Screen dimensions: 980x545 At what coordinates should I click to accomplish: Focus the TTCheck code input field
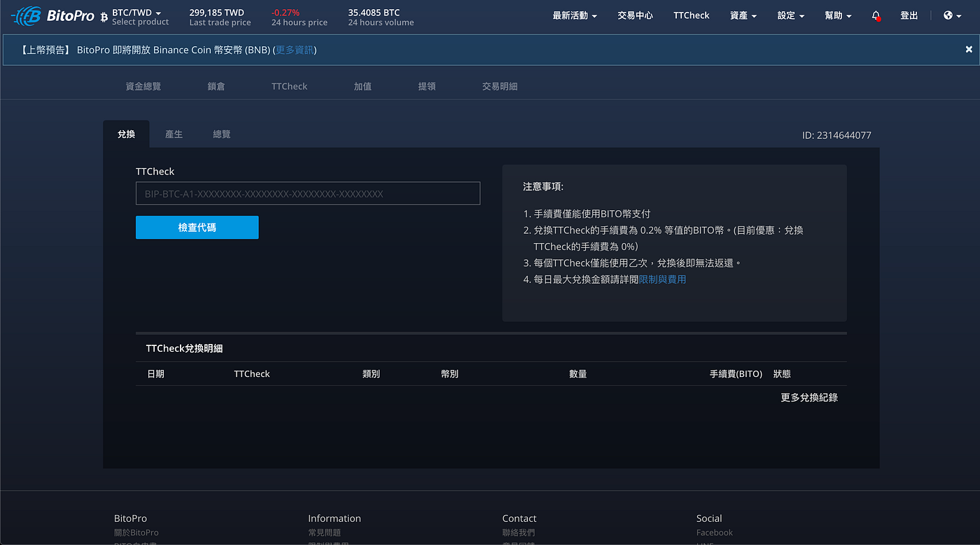[308, 193]
